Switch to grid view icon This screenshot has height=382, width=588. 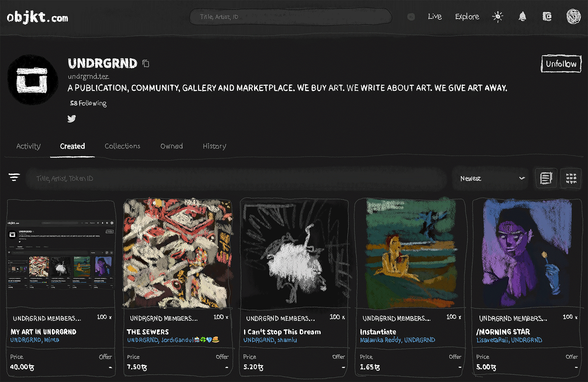571,178
